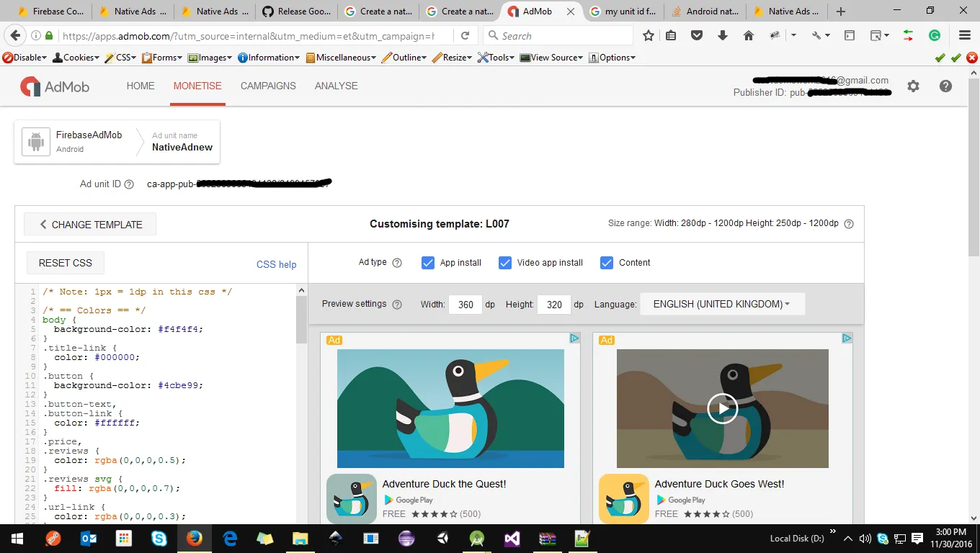
Task: Uncheck the Content ad type
Action: [607, 263]
